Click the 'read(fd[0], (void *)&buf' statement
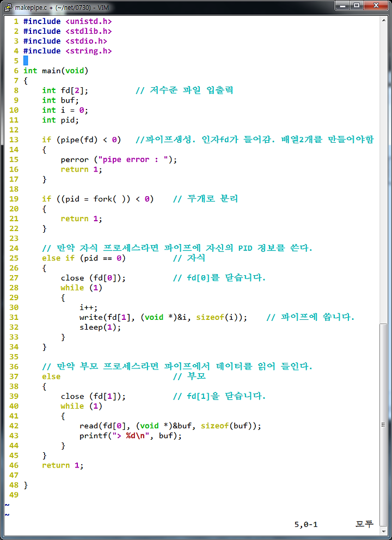The width and height of the screenshot is (392, 540). tap(170, 426)
